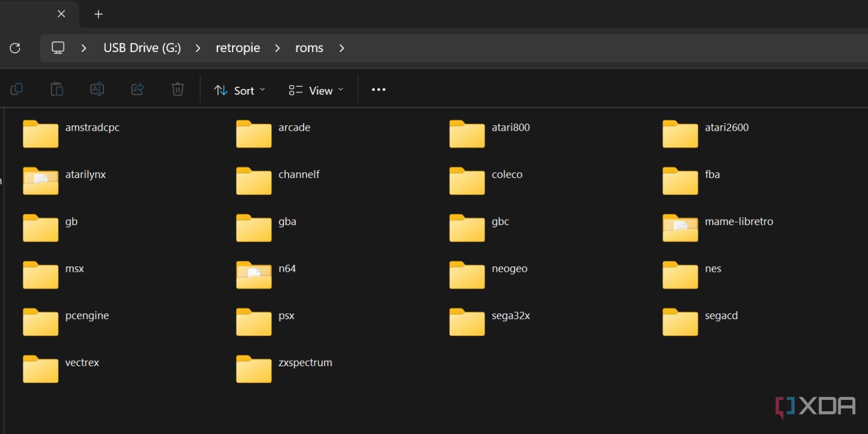Click the Rename icon in the toolbar

pos(97,89)
